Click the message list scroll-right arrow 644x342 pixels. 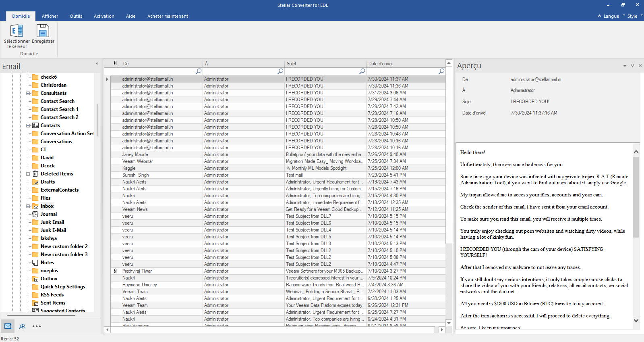click(x=442, y=329)
